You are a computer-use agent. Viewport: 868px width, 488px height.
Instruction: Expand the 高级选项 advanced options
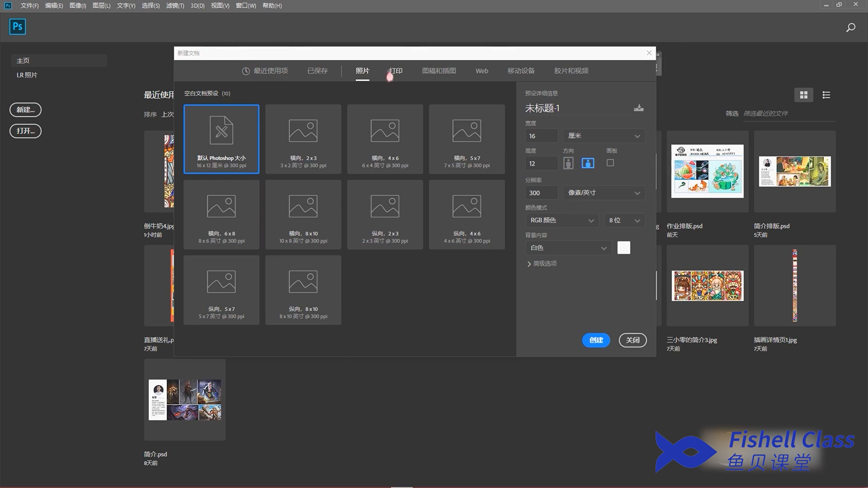542,264
